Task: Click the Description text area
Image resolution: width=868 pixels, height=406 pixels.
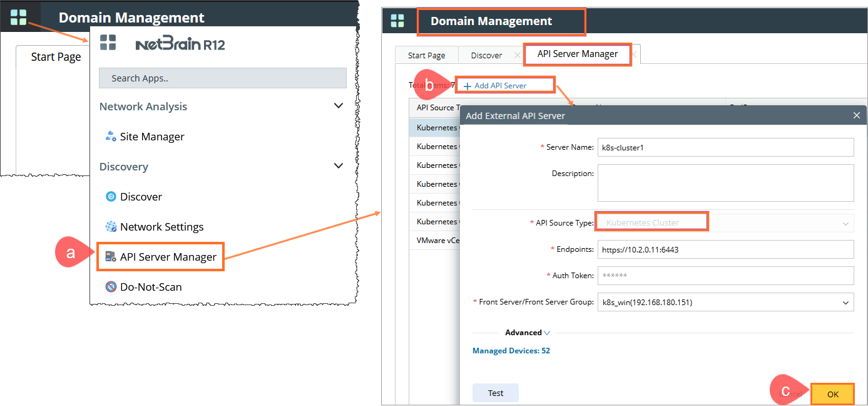Action: point(725,182)
